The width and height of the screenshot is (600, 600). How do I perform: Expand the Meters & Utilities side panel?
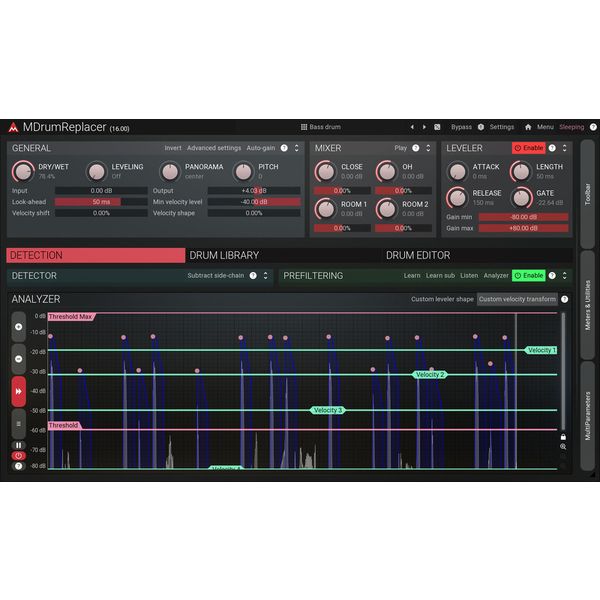tap(587, 305)
